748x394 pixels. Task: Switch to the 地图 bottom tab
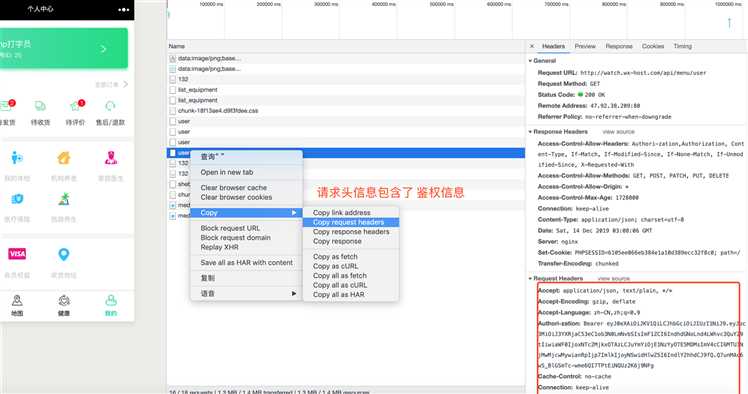[x=17, y=306]
